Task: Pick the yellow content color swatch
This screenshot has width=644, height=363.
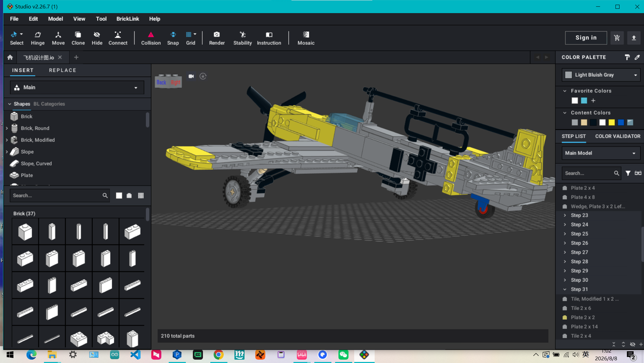Action: (x=612, y=122)
